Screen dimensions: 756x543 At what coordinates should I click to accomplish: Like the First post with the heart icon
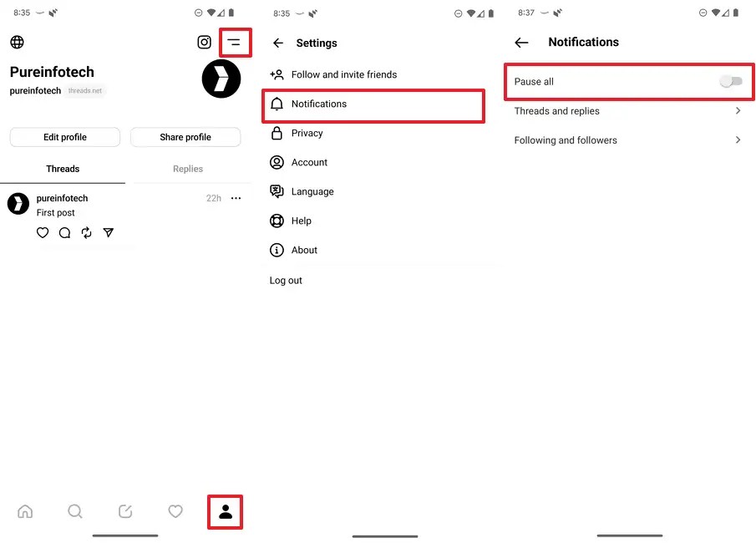tap(43, 232)
